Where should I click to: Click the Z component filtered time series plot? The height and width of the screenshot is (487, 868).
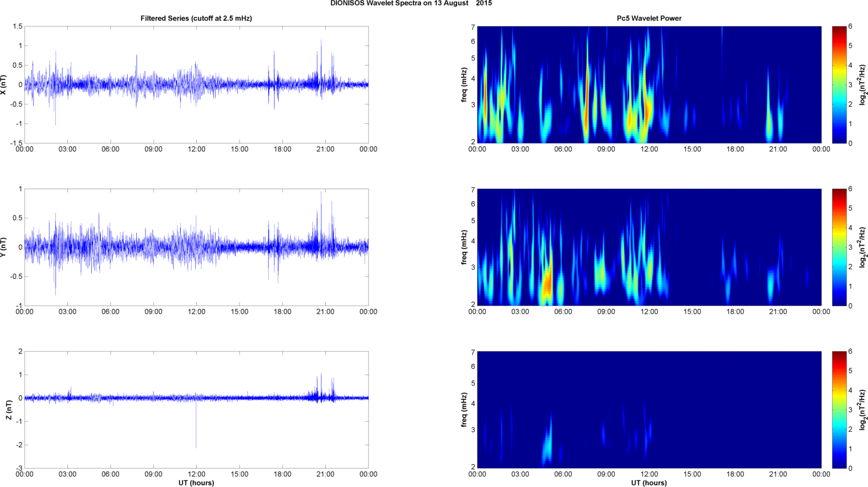tap(196, 409)
